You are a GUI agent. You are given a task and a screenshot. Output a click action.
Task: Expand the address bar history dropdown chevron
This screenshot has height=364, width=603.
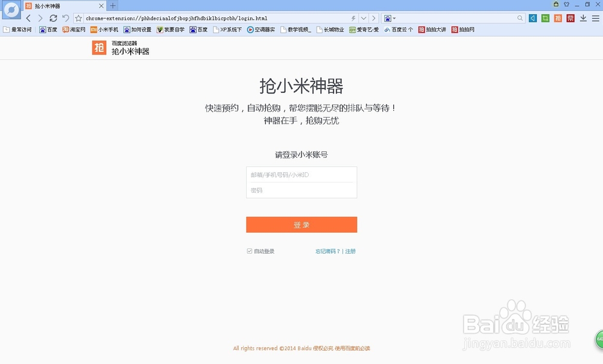point(364,18)
